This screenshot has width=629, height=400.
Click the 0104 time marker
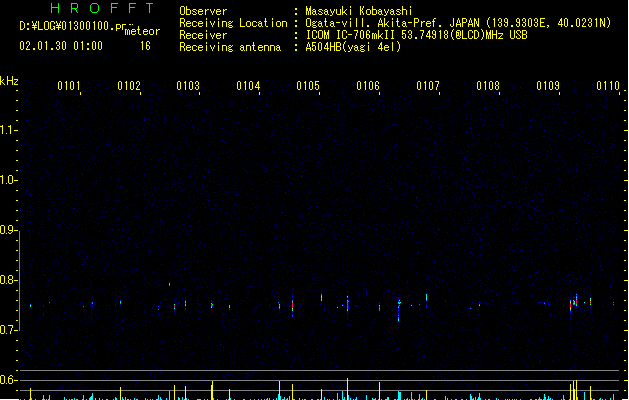point(248,86)
